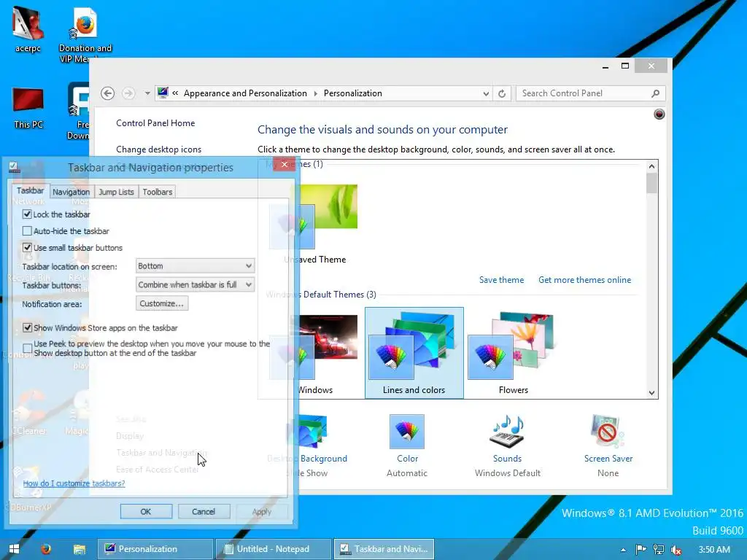Viewport: 747px width, 560px height.
Task: Click the Customize notification area button
Action: [x=162, y=303]
